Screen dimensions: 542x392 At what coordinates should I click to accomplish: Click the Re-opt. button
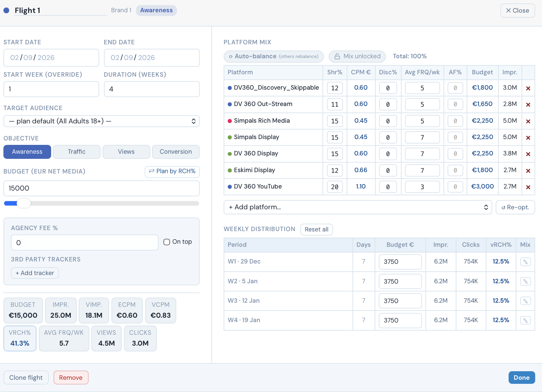tap(515, 207)
